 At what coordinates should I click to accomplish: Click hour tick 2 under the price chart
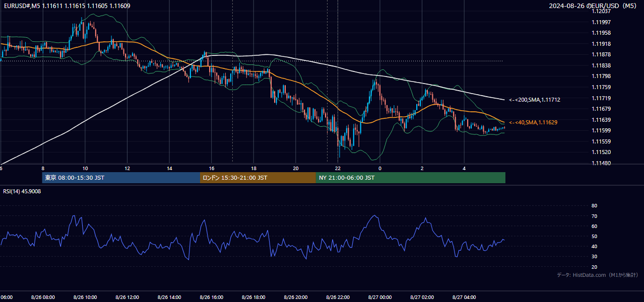(x=422, y=168)
